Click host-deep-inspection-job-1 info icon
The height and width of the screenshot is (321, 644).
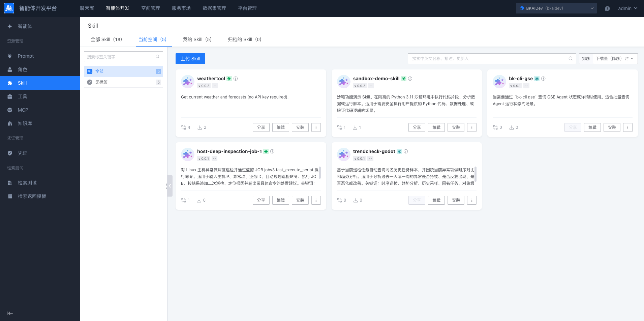[272, 151]
